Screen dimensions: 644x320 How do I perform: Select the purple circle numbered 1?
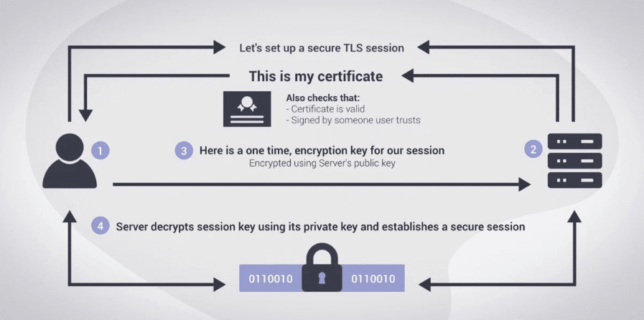click(x=101, y=150)
